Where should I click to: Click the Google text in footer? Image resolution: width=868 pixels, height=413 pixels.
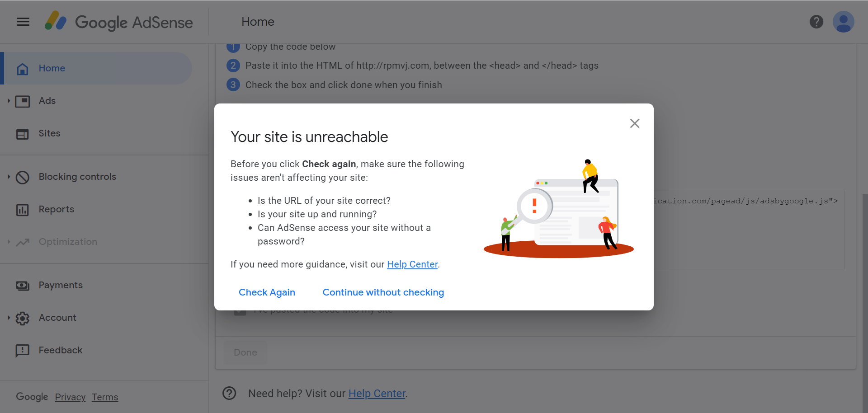click(x=32, y=397)
